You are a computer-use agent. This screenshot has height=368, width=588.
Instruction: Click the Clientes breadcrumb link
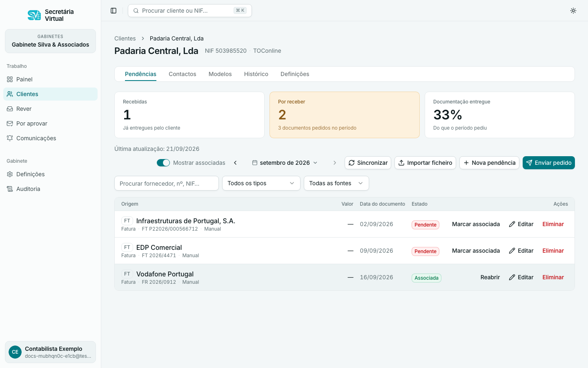pyautogui.click(x=125, y=38)
